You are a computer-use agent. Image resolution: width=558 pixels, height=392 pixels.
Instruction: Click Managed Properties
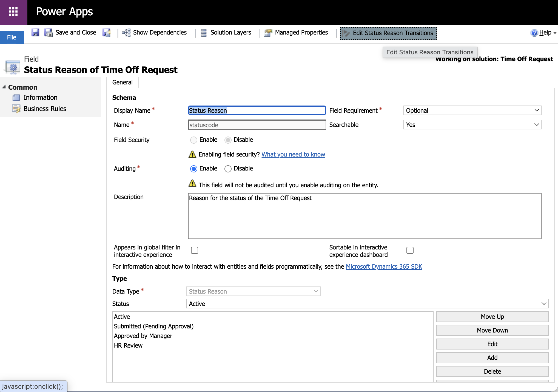[301, 33]
